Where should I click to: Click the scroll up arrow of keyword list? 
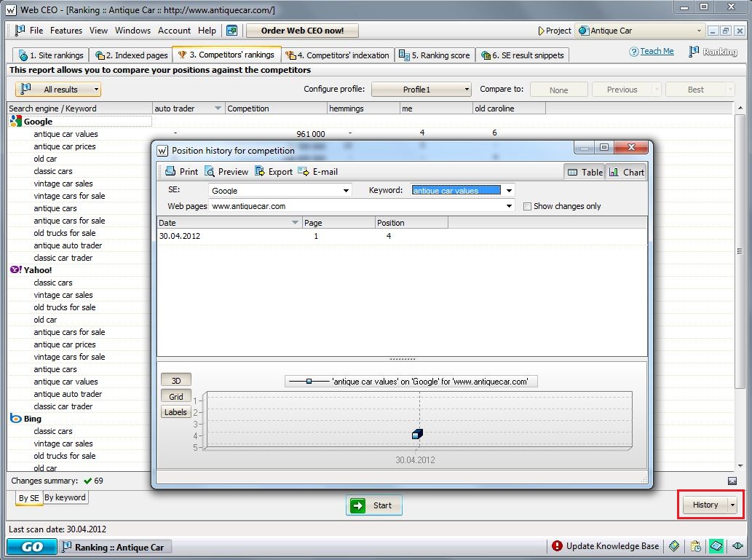[740, 108]
